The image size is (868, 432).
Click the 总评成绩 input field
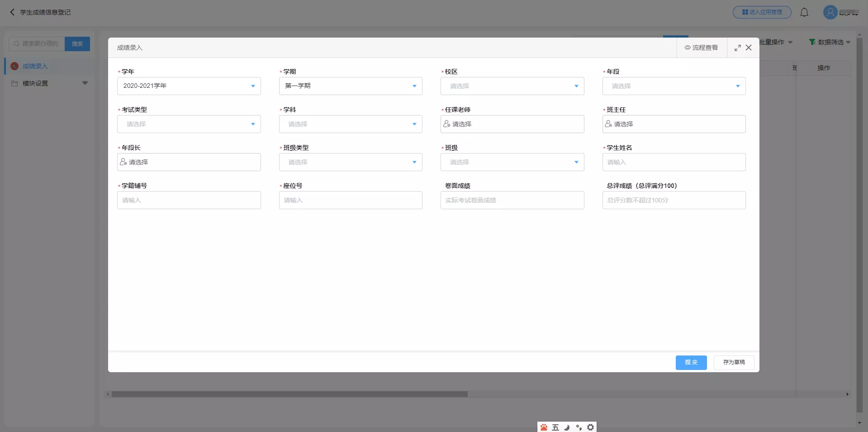tap(674, 200)
